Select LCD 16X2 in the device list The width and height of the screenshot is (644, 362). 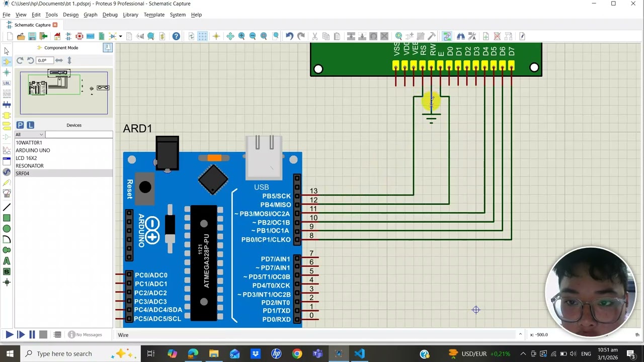point(63,158)
